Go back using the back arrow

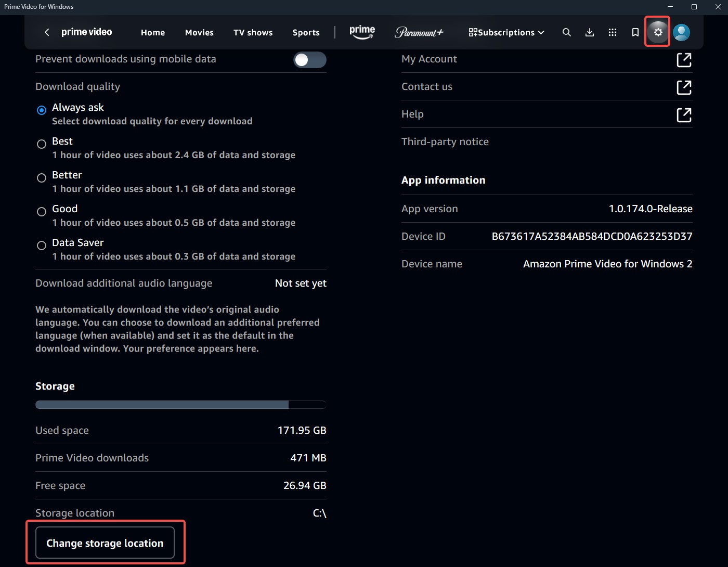[x=47, y=32]
